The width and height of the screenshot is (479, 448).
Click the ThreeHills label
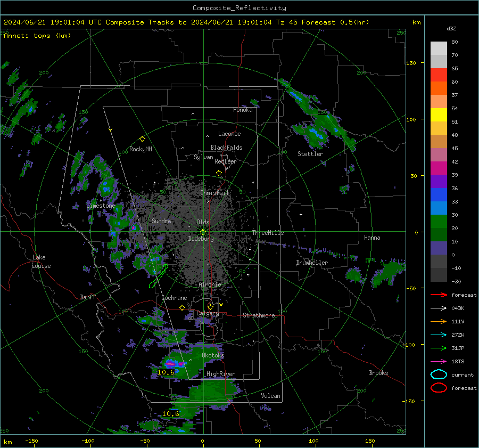point(268,233)
